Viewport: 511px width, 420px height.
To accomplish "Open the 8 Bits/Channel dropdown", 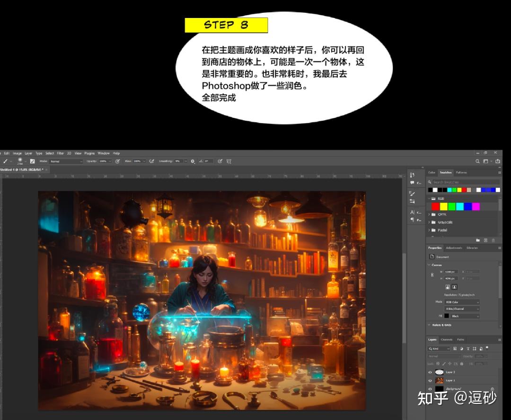I will pos(462,309).
